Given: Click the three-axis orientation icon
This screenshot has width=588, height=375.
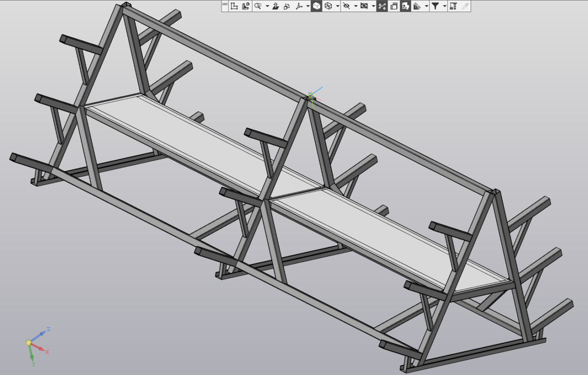Looking at the screenshot, I should pos(299,6).
